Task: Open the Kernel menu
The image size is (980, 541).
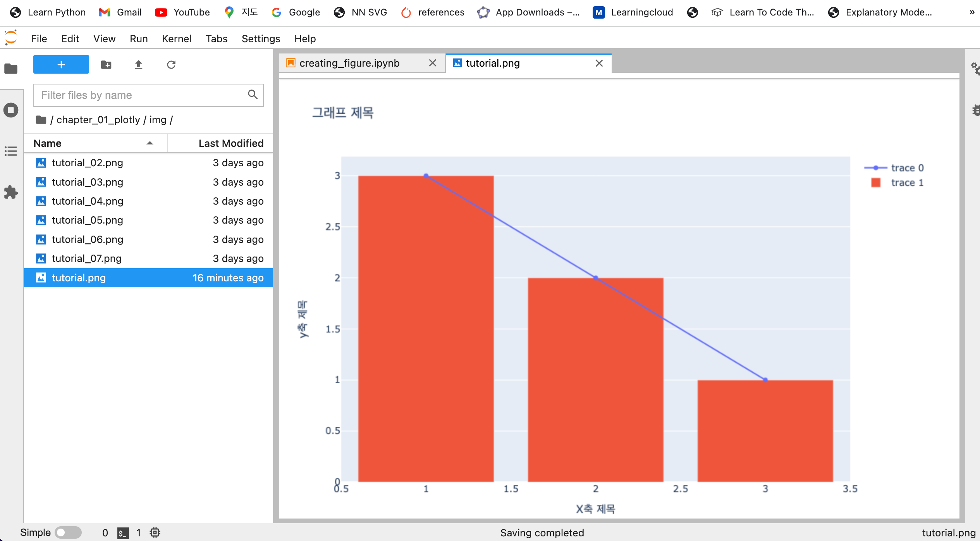Action: (176, 39)
